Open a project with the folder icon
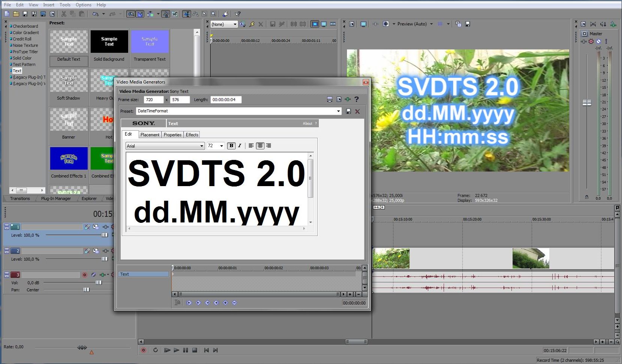 coord(16,14)
